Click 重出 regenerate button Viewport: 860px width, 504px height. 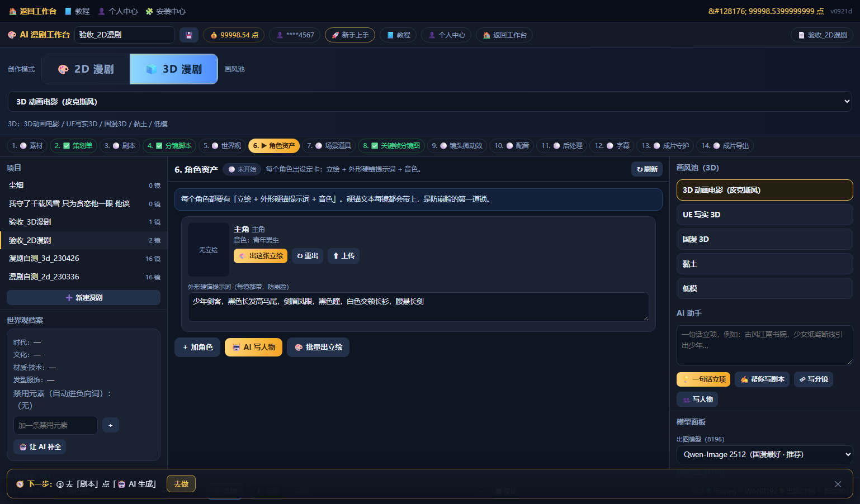[308, 256]
